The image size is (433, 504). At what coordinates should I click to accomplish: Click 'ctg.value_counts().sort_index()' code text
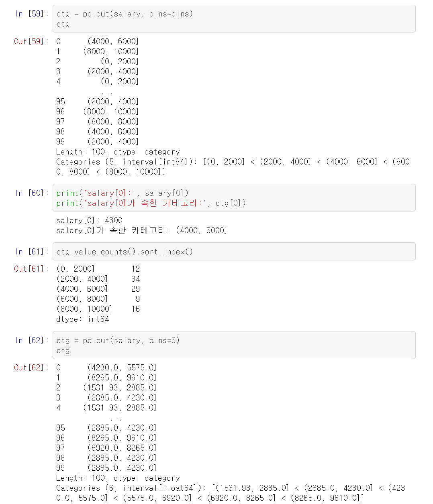point(125,252)
